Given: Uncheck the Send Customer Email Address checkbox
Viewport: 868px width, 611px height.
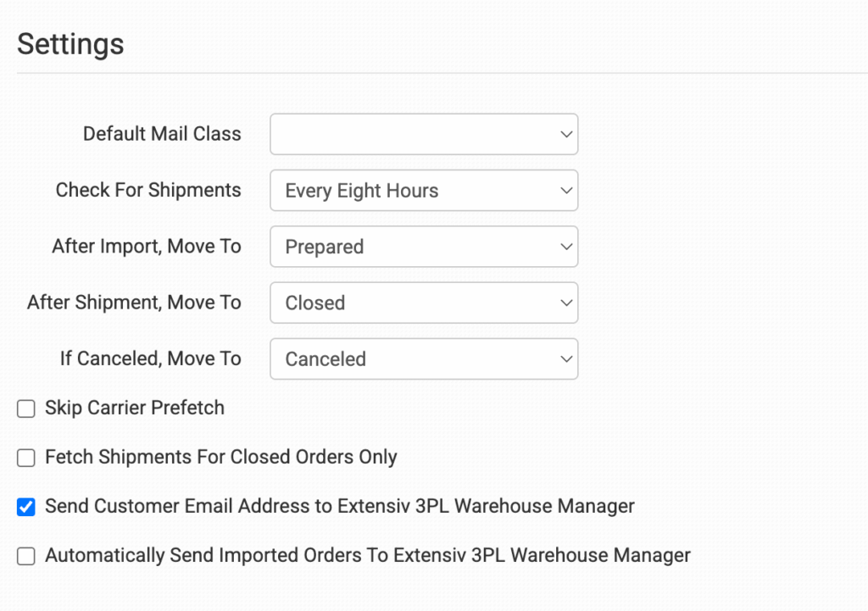Looking at the screenshot, I should pyautogui.click(x=26, y=507).
